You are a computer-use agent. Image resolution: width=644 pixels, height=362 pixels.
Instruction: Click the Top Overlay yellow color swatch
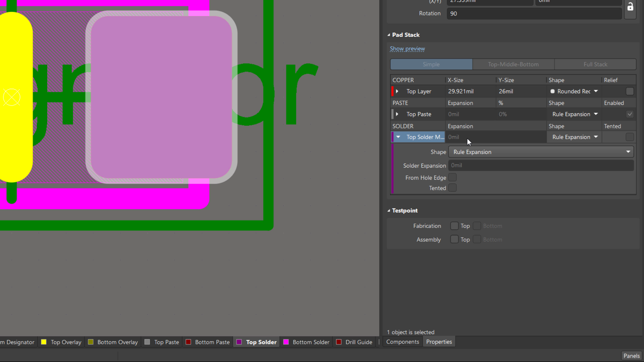[x=44, y=342]
